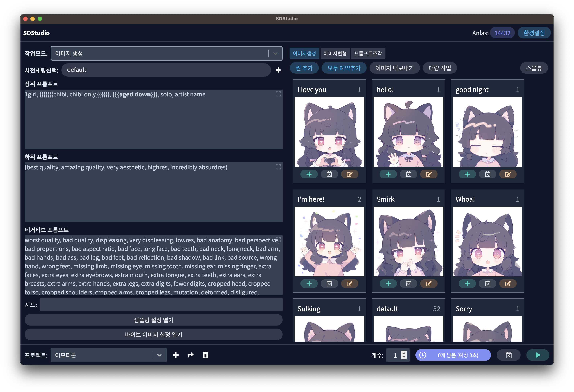Add a new project with plus icon
Image resolution: width=574 pixels, height=392 pixels.
coord(176,355)
